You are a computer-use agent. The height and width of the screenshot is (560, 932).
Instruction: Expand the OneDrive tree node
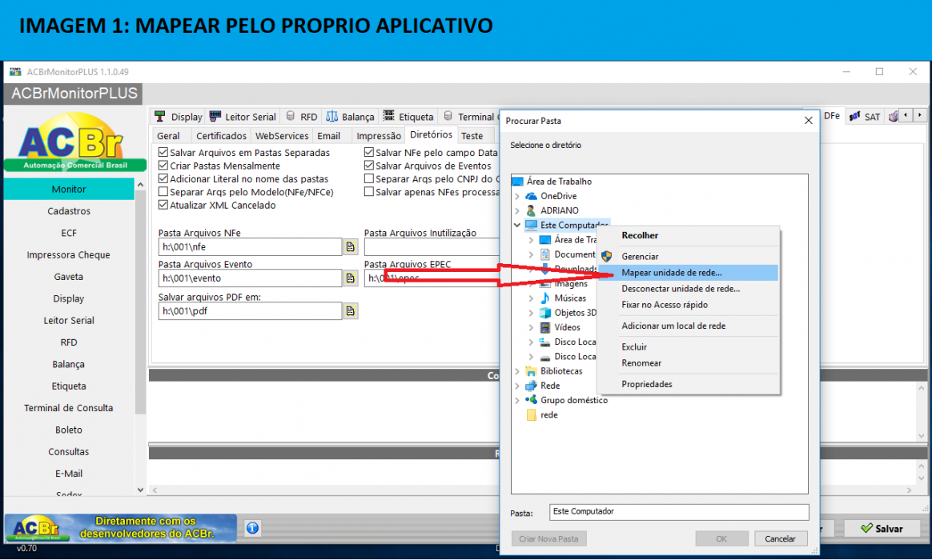[517, 196]
